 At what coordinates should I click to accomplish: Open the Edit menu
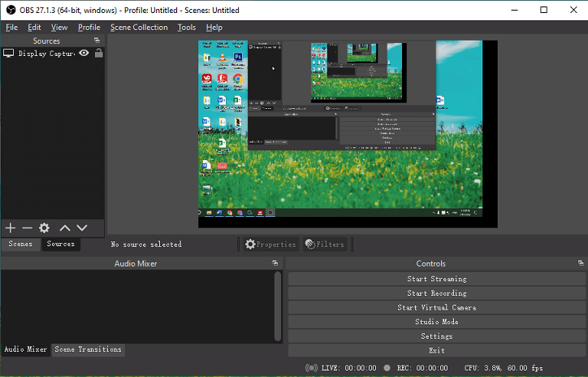point(34,28)
